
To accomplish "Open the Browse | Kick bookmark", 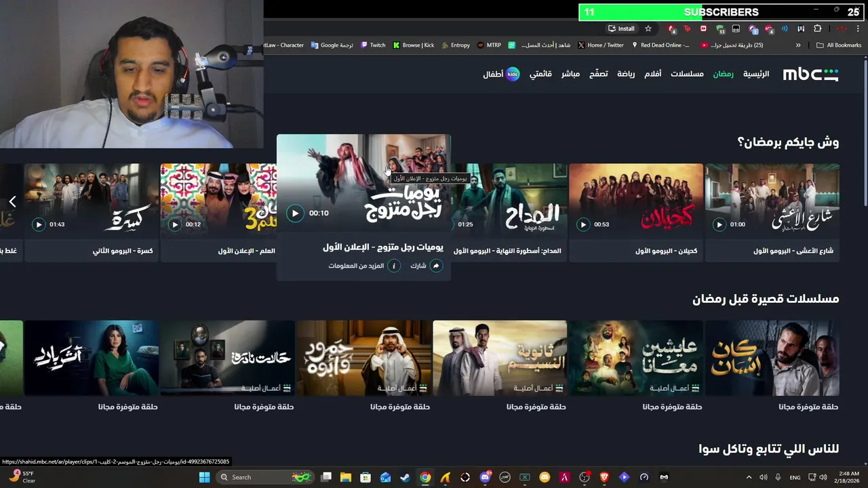I will coord(414,45).
